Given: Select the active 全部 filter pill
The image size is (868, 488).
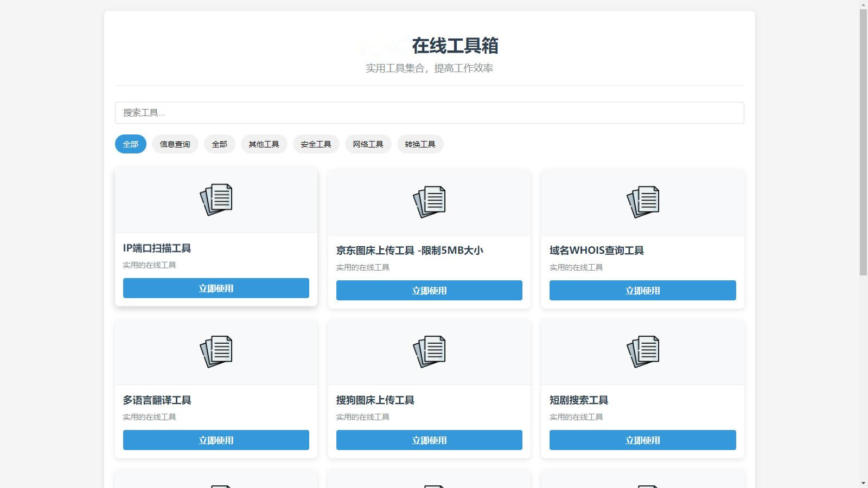Looking at the screenshot, I should 130,144.
